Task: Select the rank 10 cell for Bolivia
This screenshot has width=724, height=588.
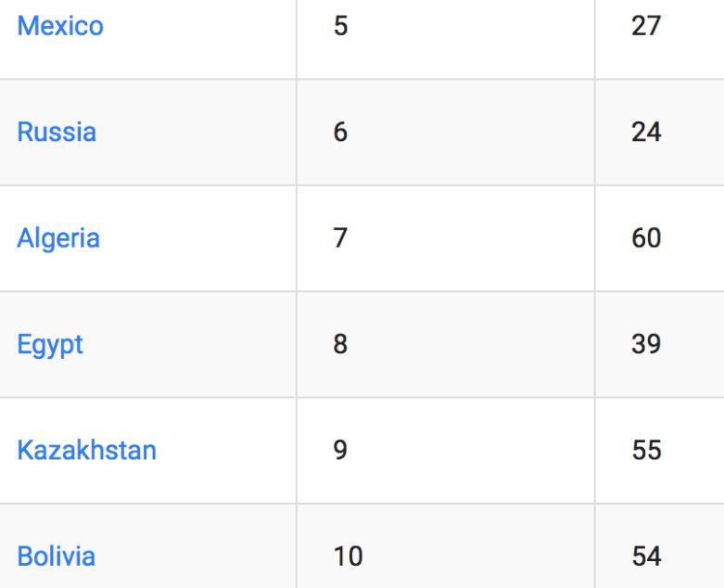Action: click(x=348, y=556)
